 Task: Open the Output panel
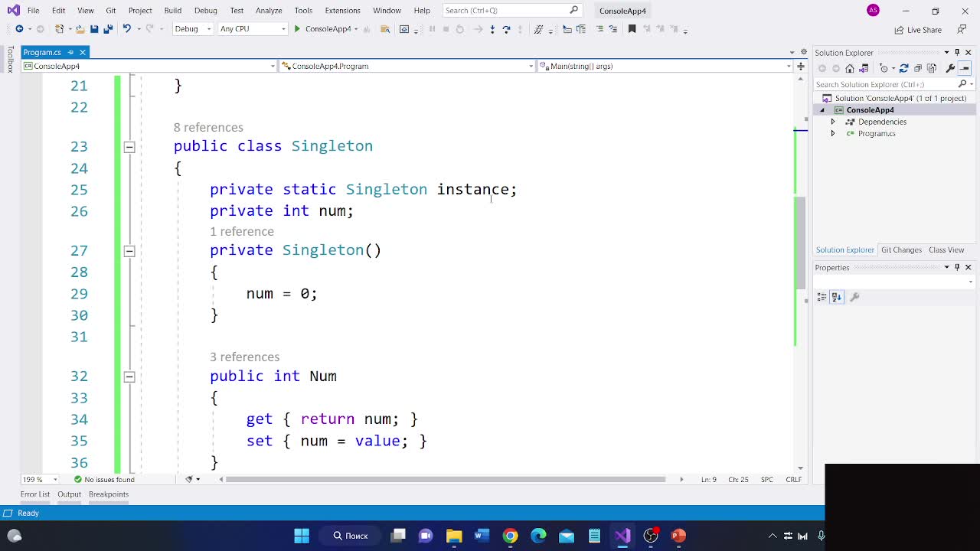pyautogui.click(x=69, y=494)
